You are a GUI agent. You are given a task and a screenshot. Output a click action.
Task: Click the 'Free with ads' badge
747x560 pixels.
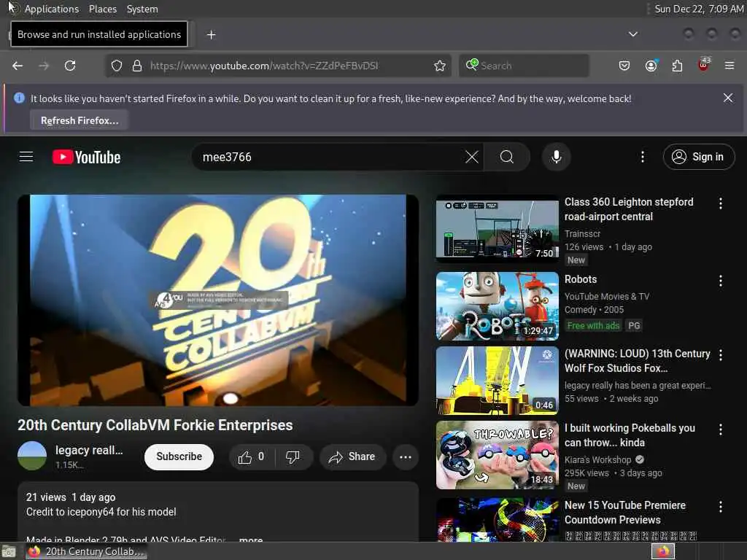[x=593, y=326]
